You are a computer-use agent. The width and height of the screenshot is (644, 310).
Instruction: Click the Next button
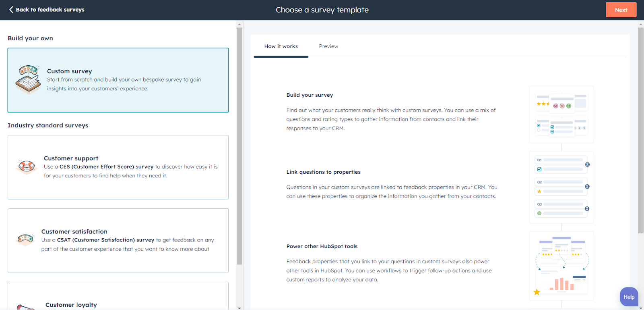point(621,9)
